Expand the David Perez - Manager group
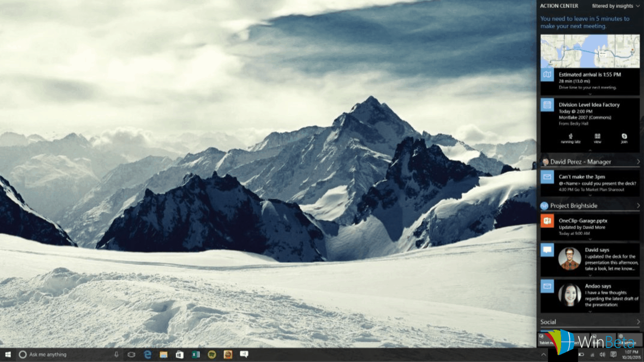Screen dimensions: 644x362 (638, 162)
